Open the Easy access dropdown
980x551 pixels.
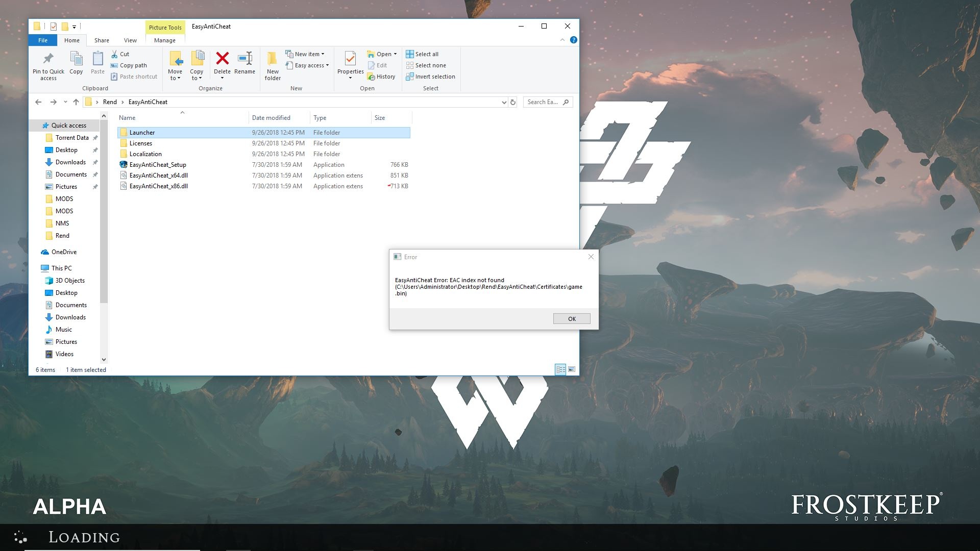[x=308, y=65]
